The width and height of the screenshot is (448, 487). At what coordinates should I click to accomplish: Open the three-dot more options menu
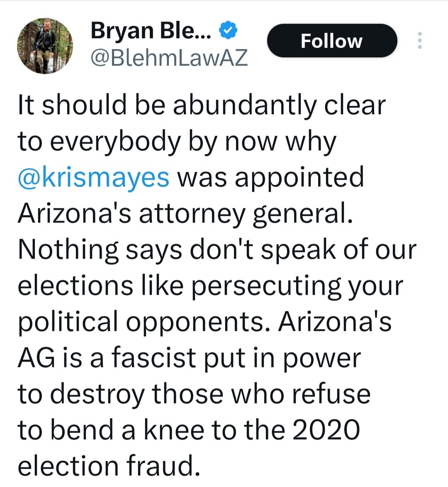pyautogui.click(x=420, y=41)
